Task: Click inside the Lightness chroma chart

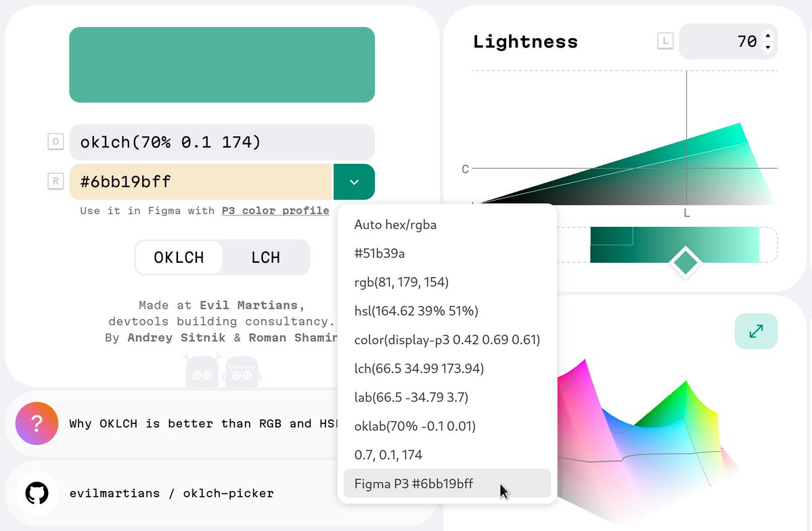Action: tap(625, 137)
